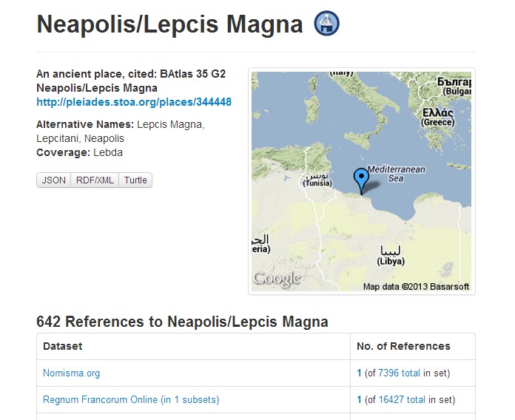Viewport: 515px width, 420px height.
Task: Click the Google logo on the map
Action: click(x=277, y=279)
